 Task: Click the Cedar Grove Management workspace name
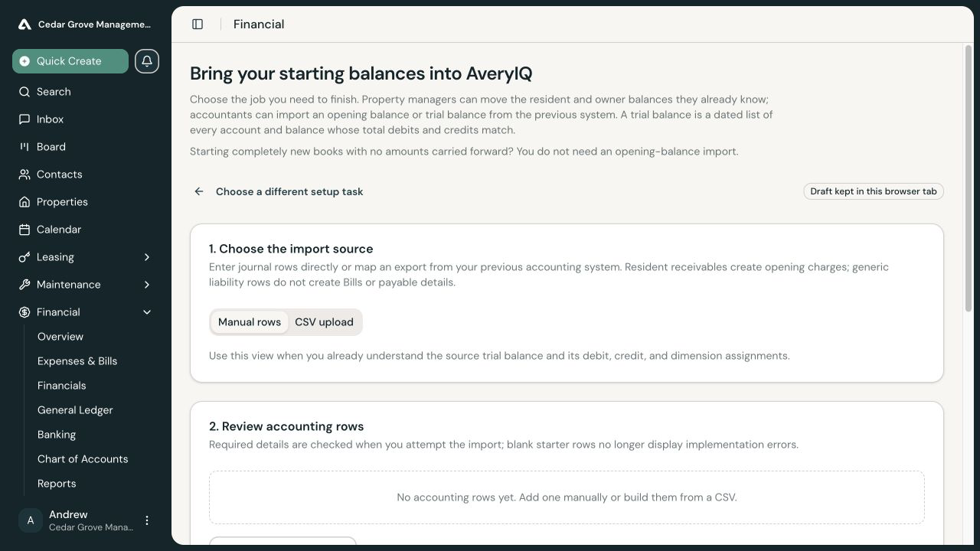click(95, 24)
